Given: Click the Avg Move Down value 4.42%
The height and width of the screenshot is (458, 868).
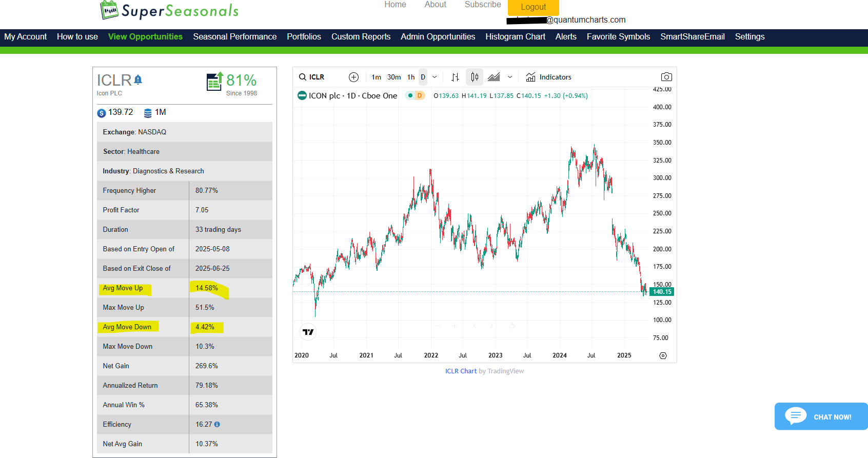Looking at the screenshot, I should [205, 327].
